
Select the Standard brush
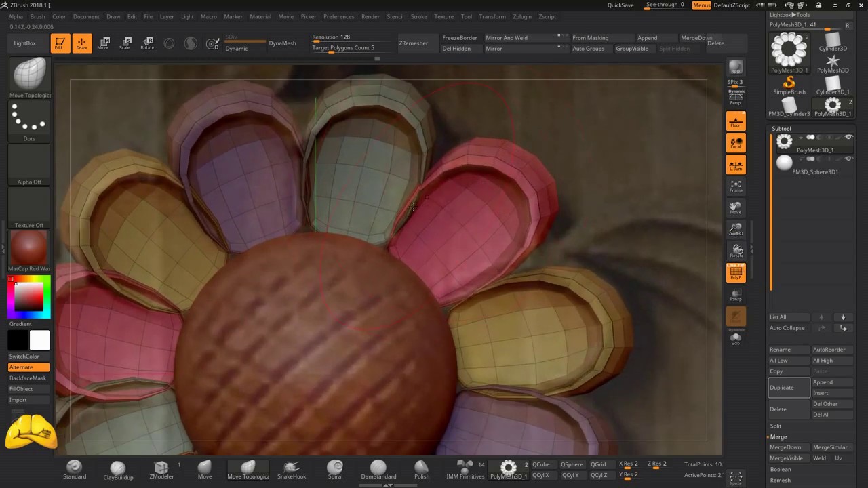click(x=75, y=470)
